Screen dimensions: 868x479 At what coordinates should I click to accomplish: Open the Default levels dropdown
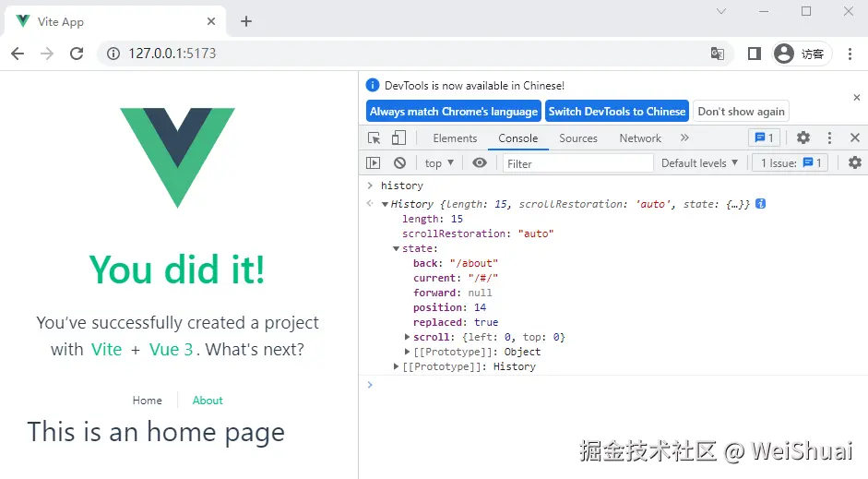699,162
